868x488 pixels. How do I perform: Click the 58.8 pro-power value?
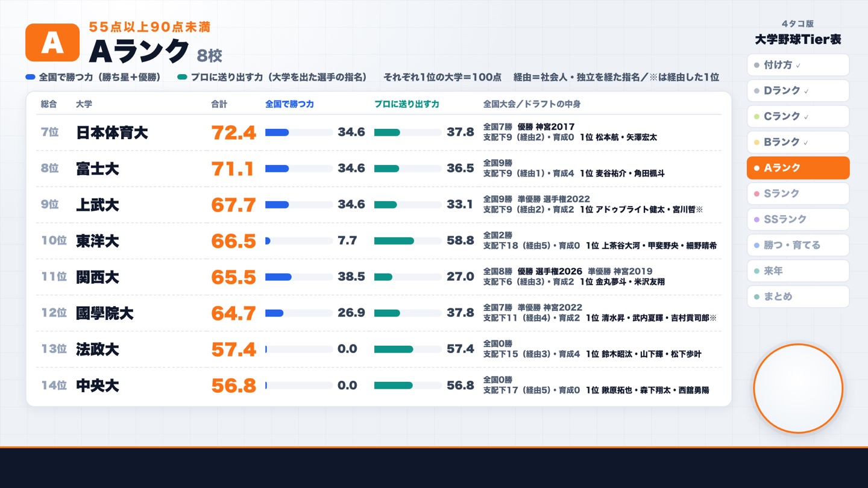pos(461,240)
